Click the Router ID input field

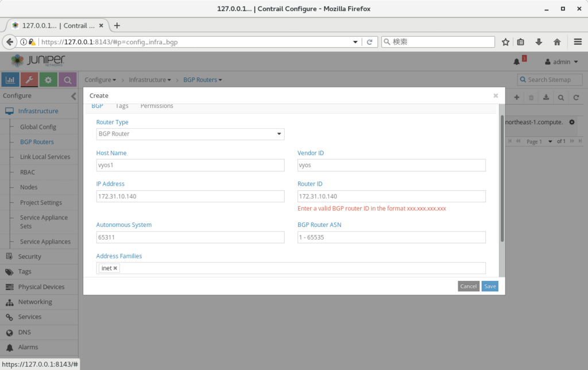[x=392, y=196]
